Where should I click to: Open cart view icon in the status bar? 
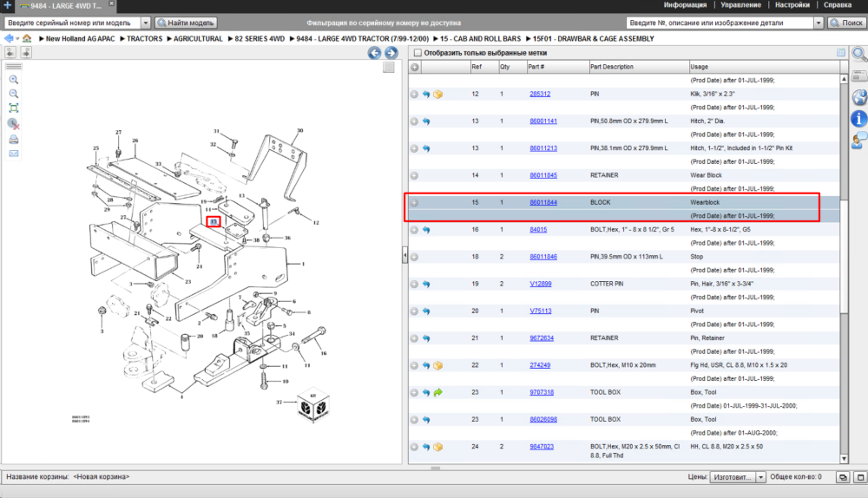coord(843,477)
